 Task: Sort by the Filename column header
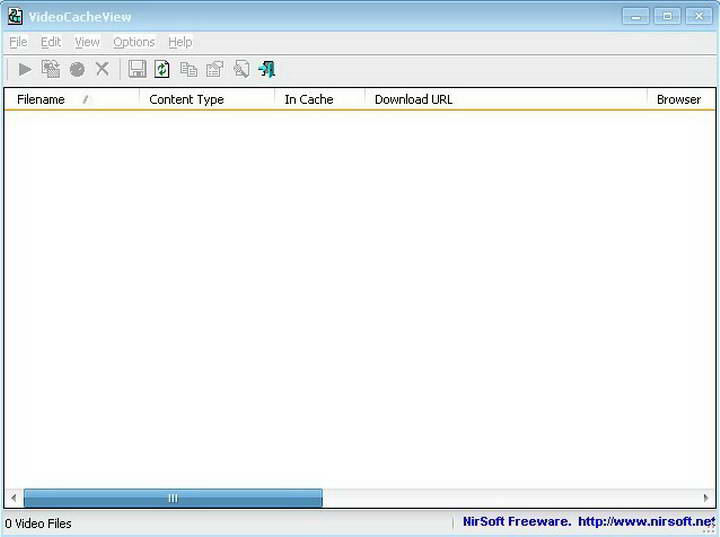click(72, 99)
